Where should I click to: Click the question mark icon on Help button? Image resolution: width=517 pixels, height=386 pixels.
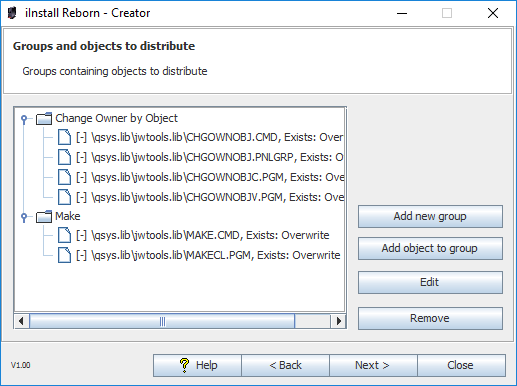[x=184, y=365]
